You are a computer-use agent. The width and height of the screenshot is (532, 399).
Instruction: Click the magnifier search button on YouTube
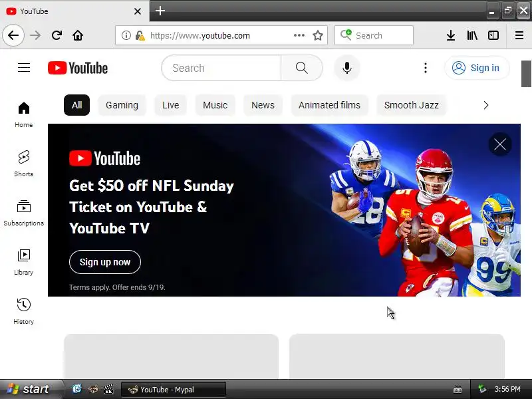tap(302, 68)
